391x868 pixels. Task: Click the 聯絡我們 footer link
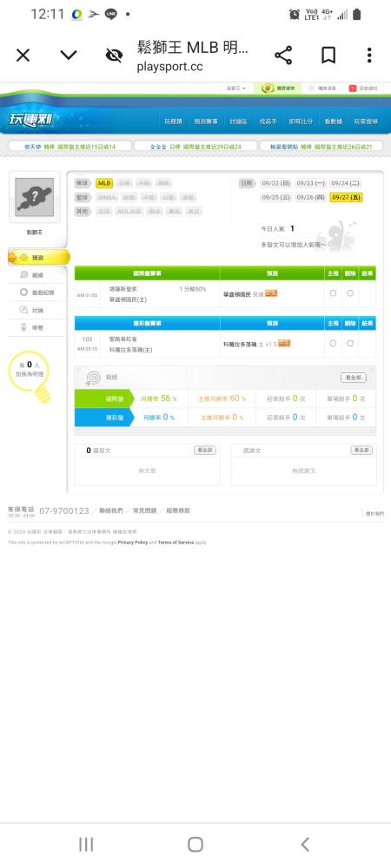[x=110, y=510]
